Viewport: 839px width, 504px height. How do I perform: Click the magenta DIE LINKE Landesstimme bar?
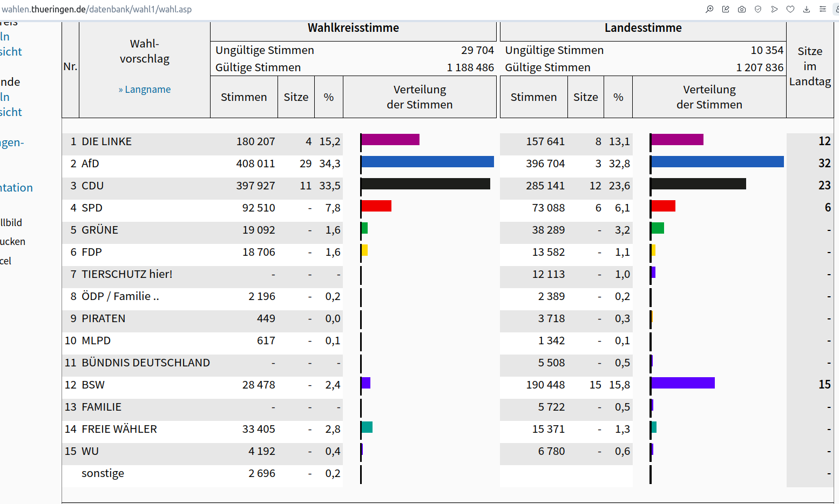tap(678, 139)
